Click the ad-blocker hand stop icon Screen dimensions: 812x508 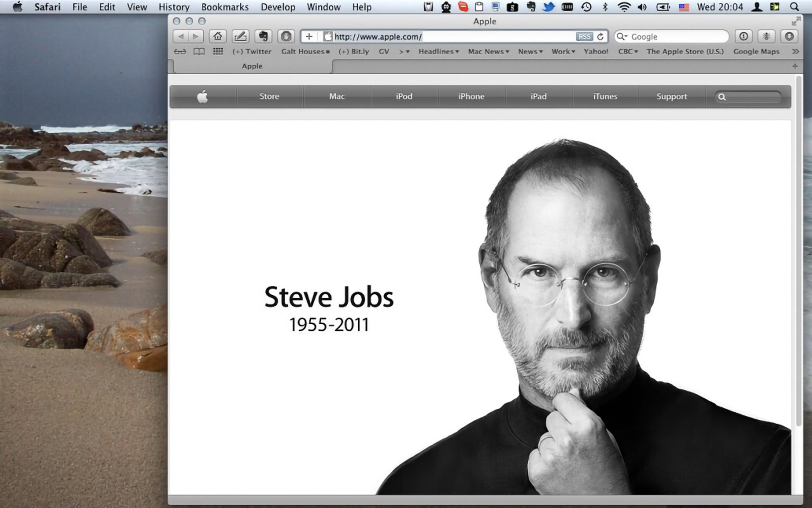pos(286,36)
